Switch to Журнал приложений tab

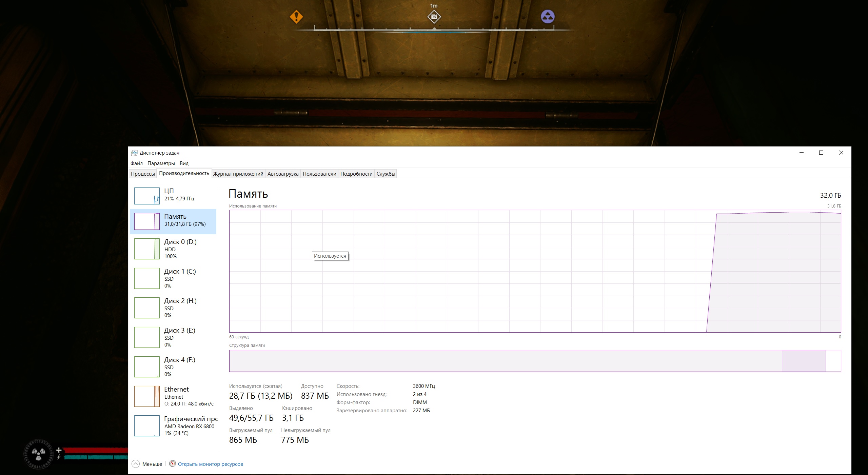[238, 174]
